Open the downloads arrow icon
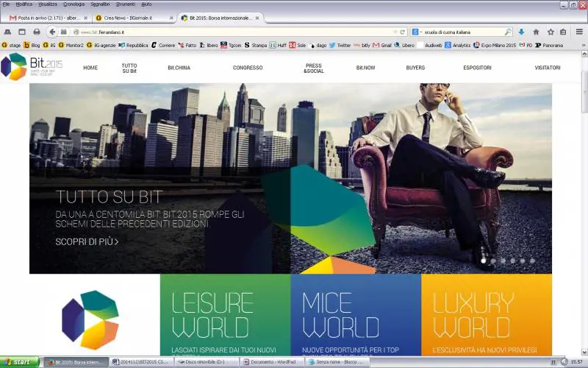The width and height of the screenshot is (588, 368). coord(521,32)
